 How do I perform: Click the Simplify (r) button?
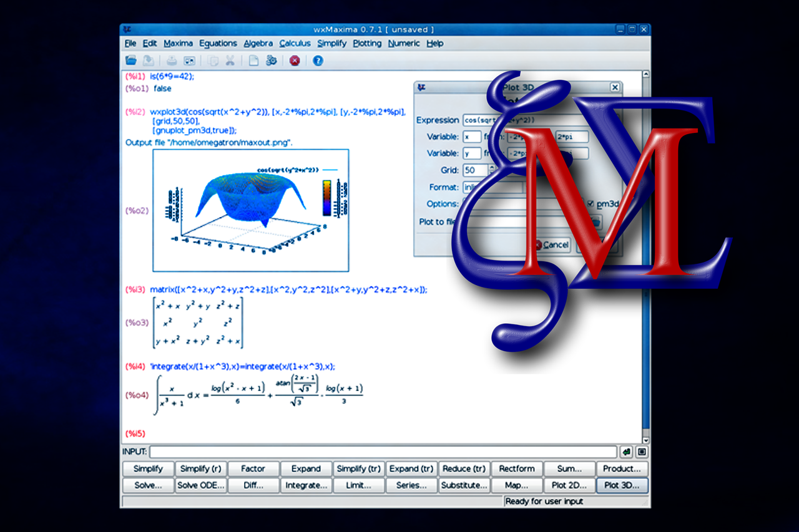[x=201, y=469]
